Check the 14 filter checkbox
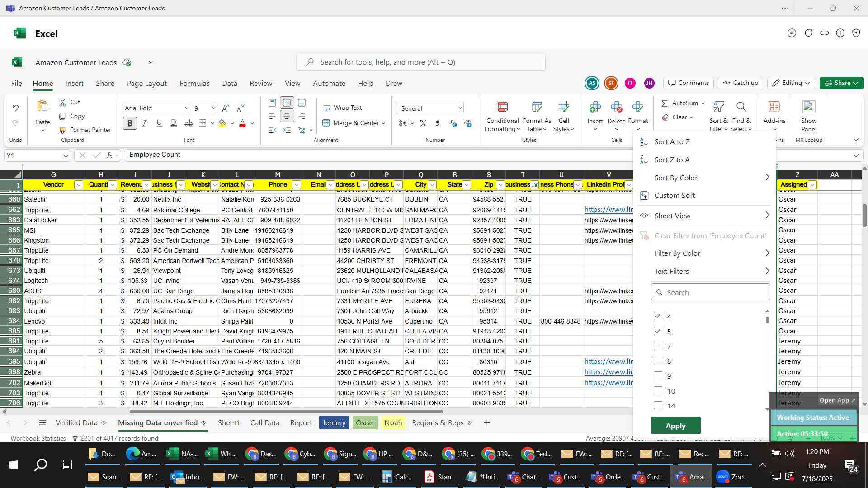 658,406
